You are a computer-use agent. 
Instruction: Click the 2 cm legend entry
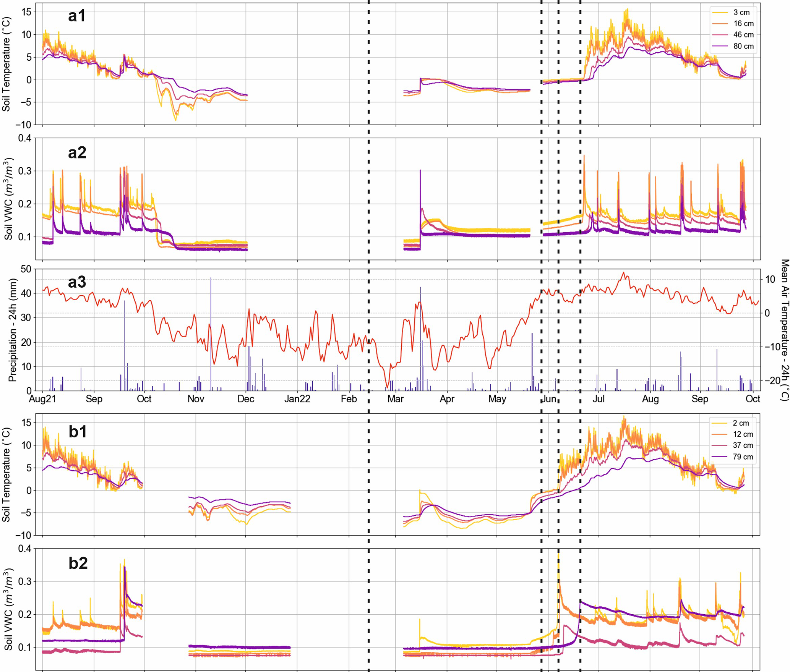point(740,423)
